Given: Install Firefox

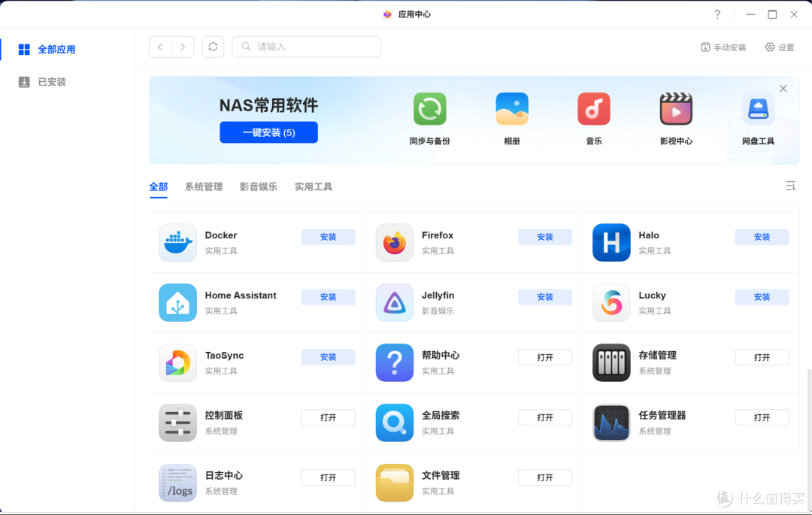Looking at the screenshot, I should click(545, 237).
